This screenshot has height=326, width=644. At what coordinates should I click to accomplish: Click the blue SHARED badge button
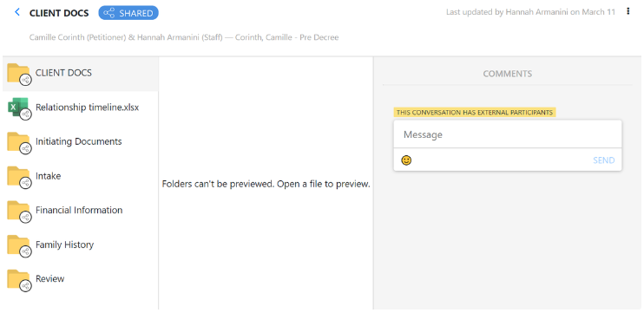pyautogui.click(x=128, y=13)
